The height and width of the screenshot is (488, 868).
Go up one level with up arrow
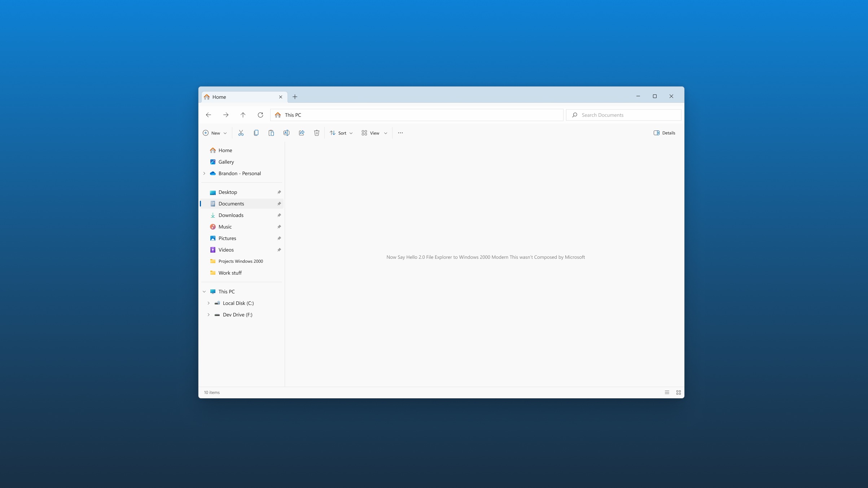coord(243,115)
